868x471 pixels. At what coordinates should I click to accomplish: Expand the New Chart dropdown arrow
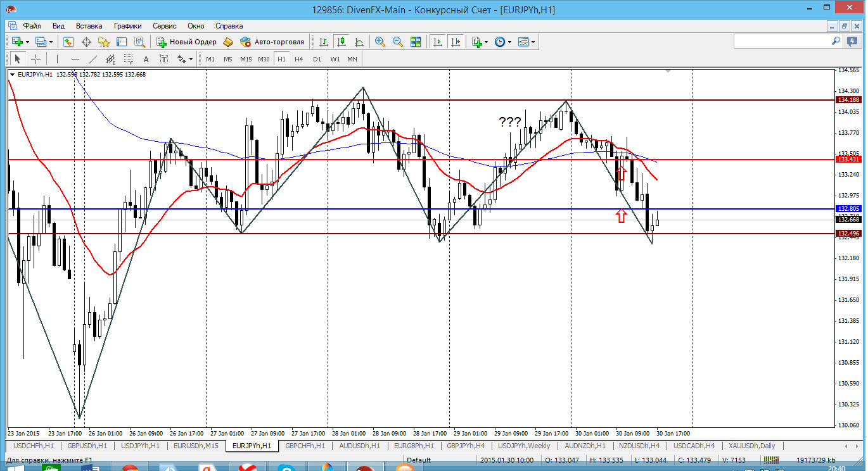click(27, 42)
